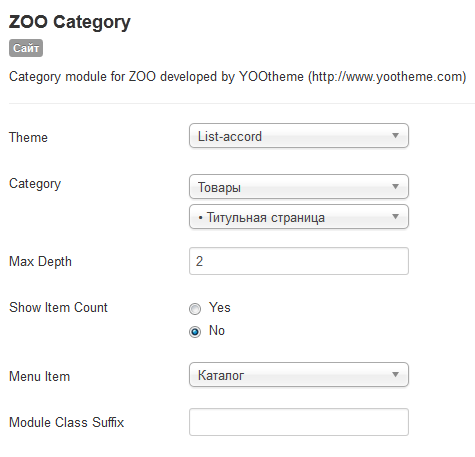Click the arrow on the Theme select

pyautogui.click(x=395, y=136)
